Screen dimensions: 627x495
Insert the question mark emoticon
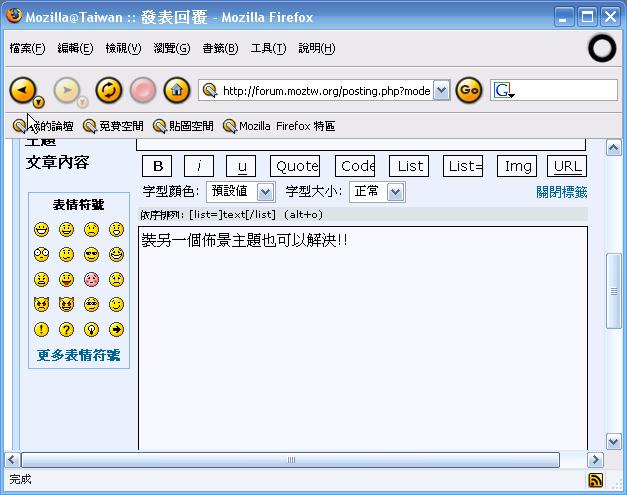[66, 329]
